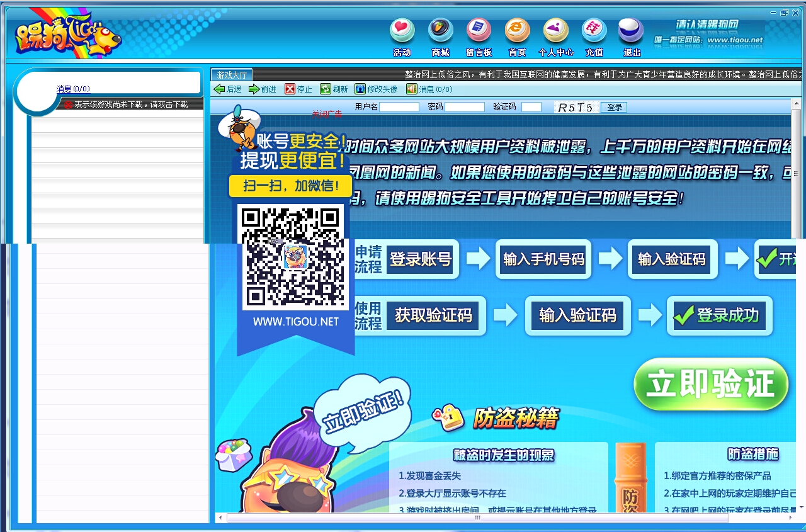Click the 踢狗 Tigou logo
The height and width of the screenshot is (532, 806).
tap(68, 34)
